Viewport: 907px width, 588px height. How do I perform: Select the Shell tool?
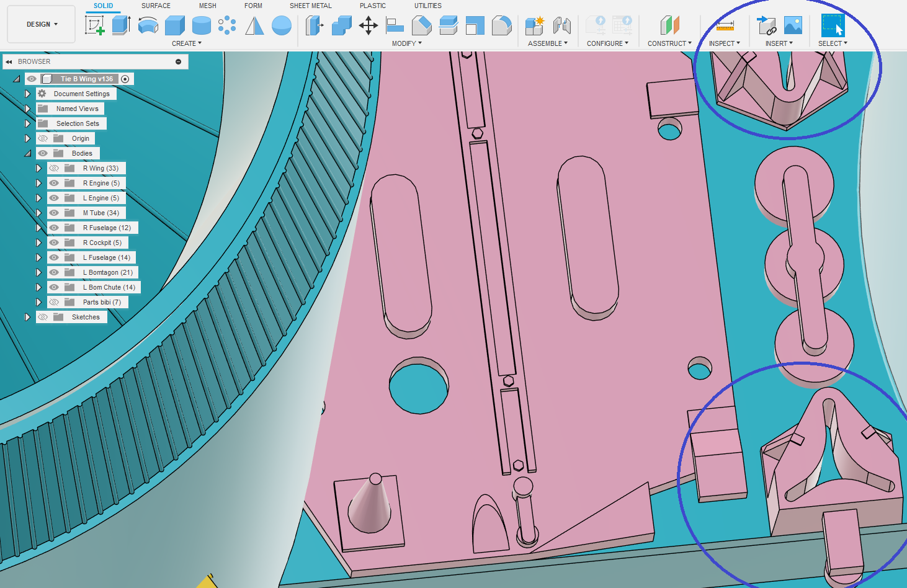(475, 25)
